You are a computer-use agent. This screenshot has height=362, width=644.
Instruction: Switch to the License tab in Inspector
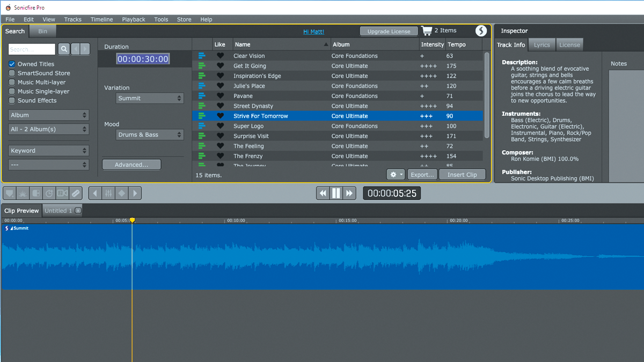[569, 45]
